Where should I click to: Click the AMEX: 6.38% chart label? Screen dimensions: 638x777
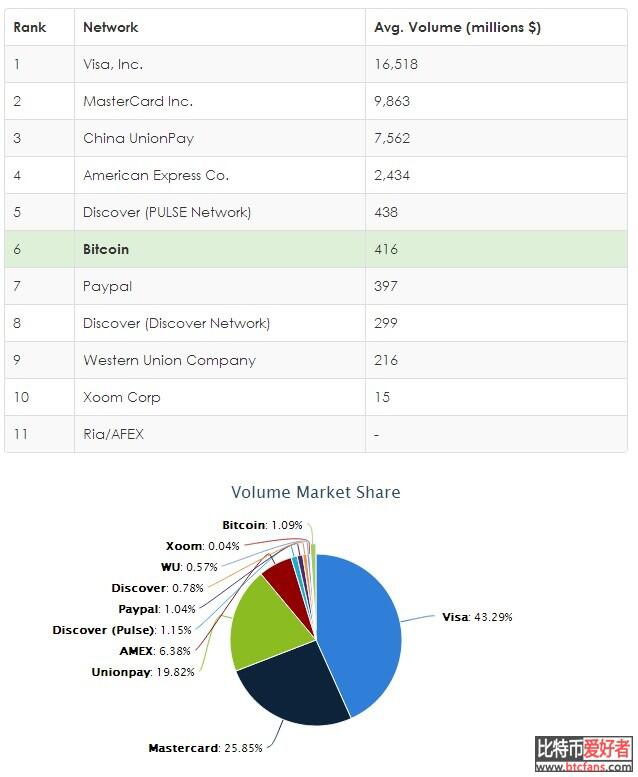(x=155, y=651)
